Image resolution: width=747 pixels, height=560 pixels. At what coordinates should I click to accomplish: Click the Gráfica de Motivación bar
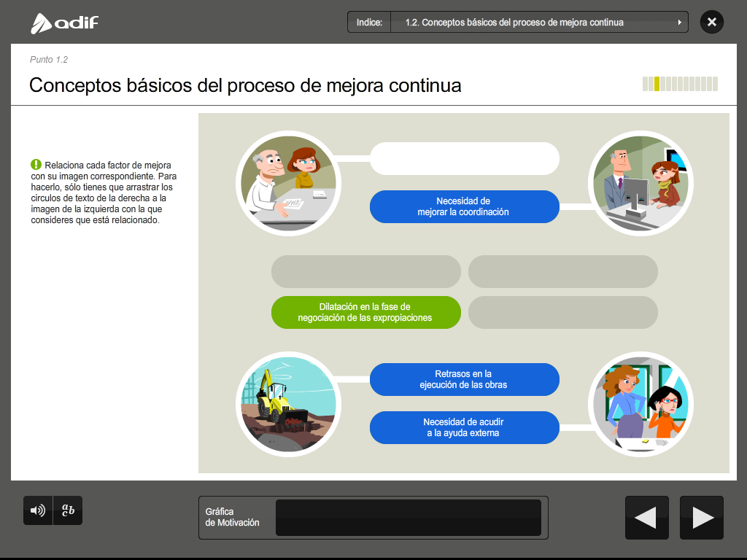[x=408, y=518]
